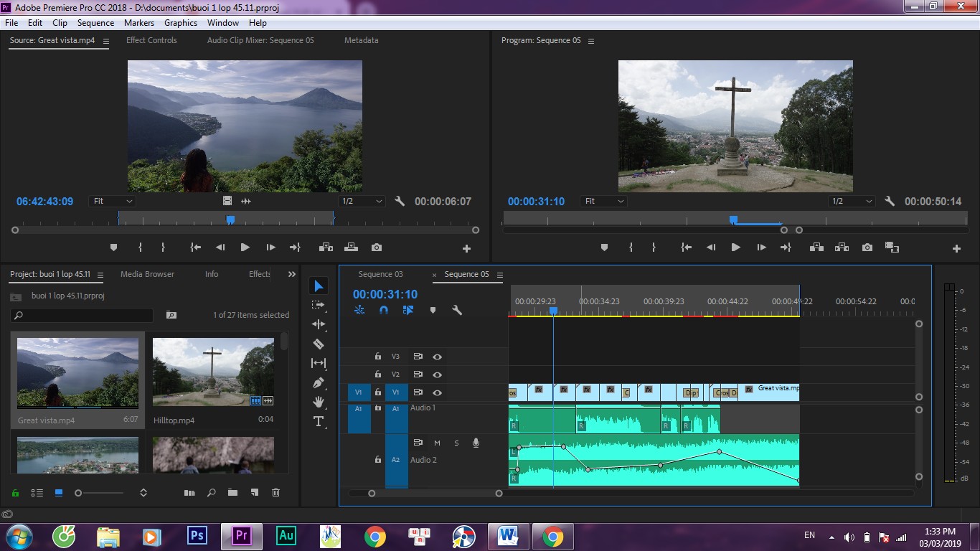Select the Selection tool arrow
Screen dimensions: 980x551
tap(319, 286)
